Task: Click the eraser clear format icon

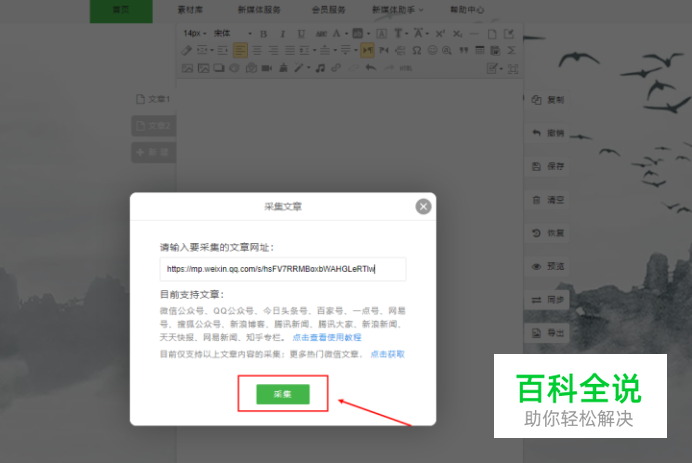Action: [187, 50]
